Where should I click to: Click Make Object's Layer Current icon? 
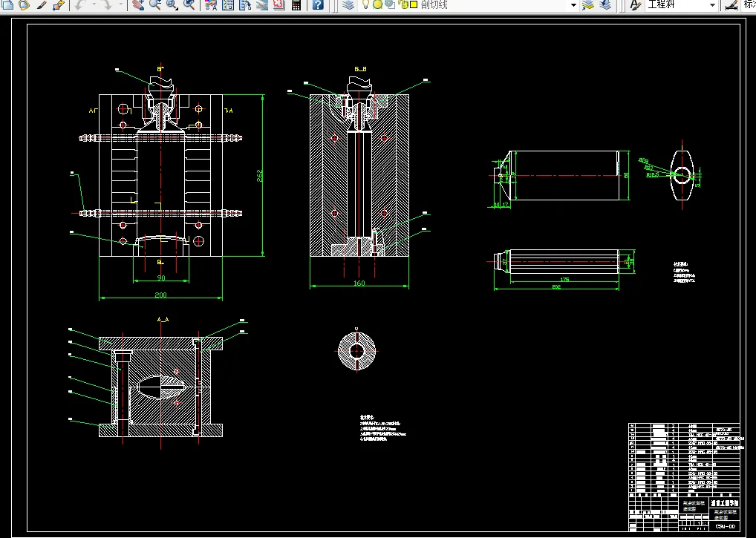(x=587, y=4)
